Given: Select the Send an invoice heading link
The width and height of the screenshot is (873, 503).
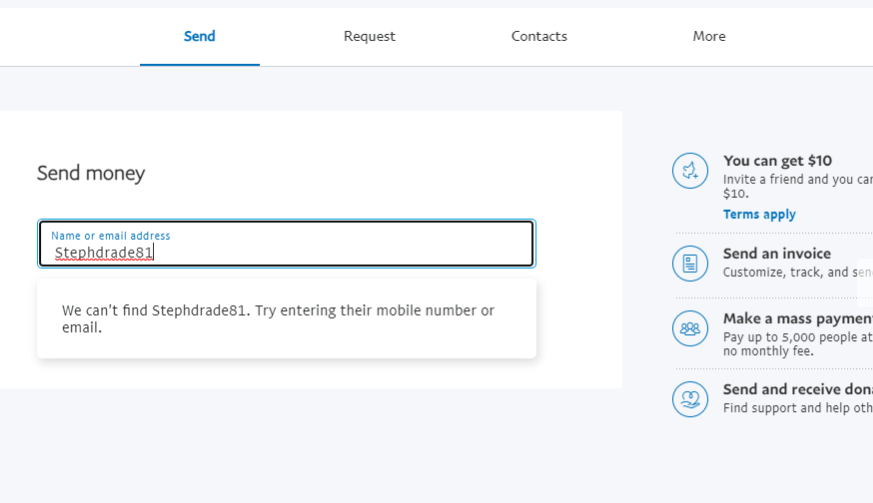Looking at the screenshot, I should click(x=777, y=253).
